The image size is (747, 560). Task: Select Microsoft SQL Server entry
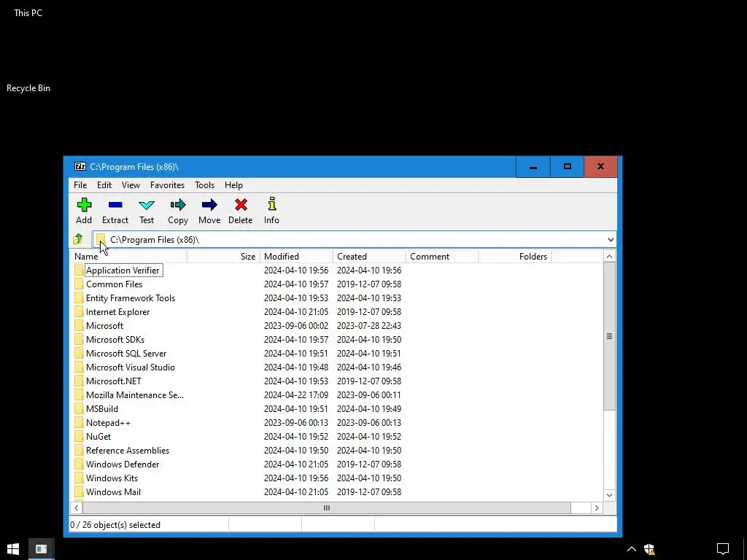coord(126,354)
